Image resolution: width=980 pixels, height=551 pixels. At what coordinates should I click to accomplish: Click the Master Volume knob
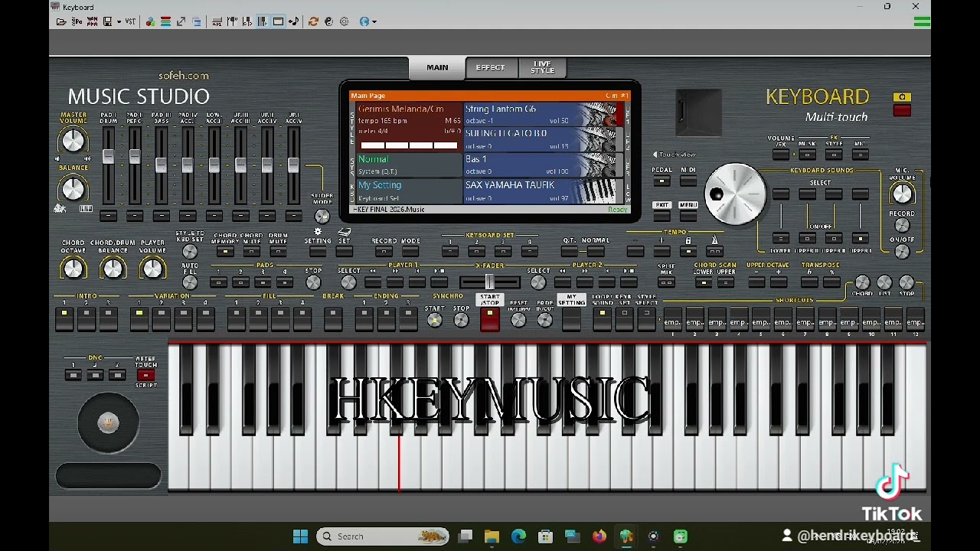click(73, 140)
